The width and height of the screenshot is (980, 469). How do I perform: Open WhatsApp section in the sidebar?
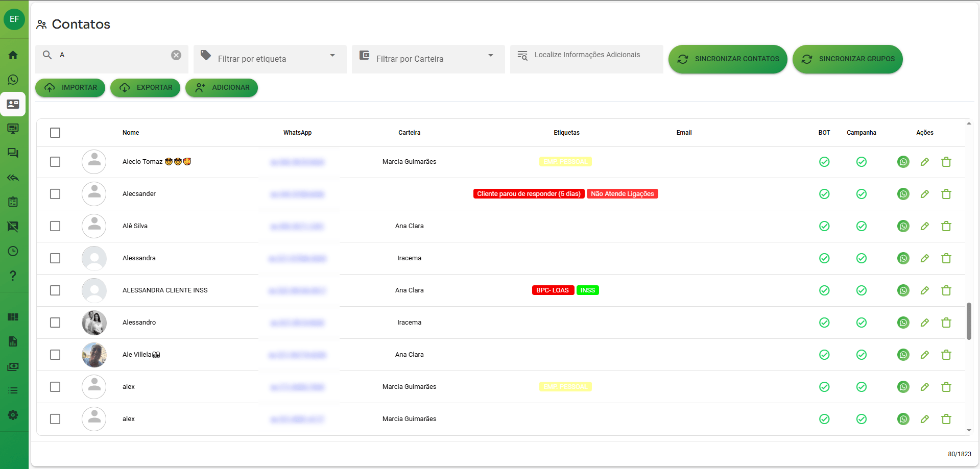[13, 80]
